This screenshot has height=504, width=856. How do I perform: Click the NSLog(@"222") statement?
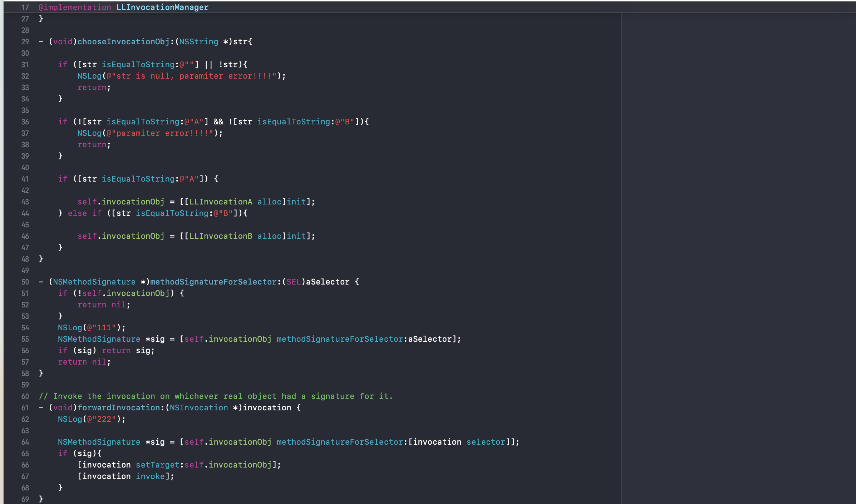tap(92, 419)
